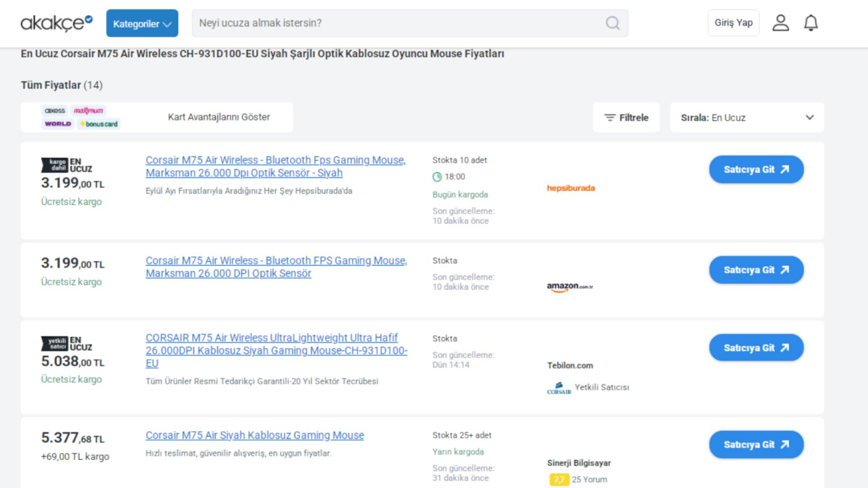
Task: Open the user profile icon
Action: tap(780, 23)
